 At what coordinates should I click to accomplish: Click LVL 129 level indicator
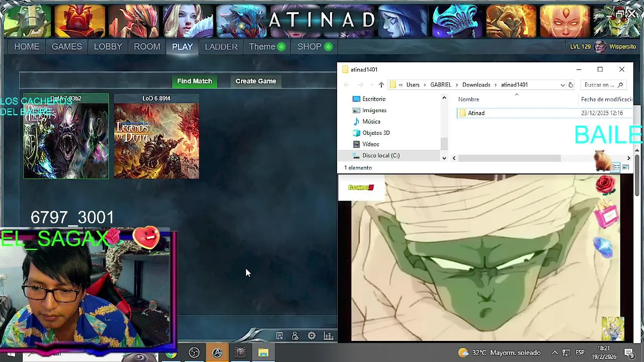tap(580, 47)
